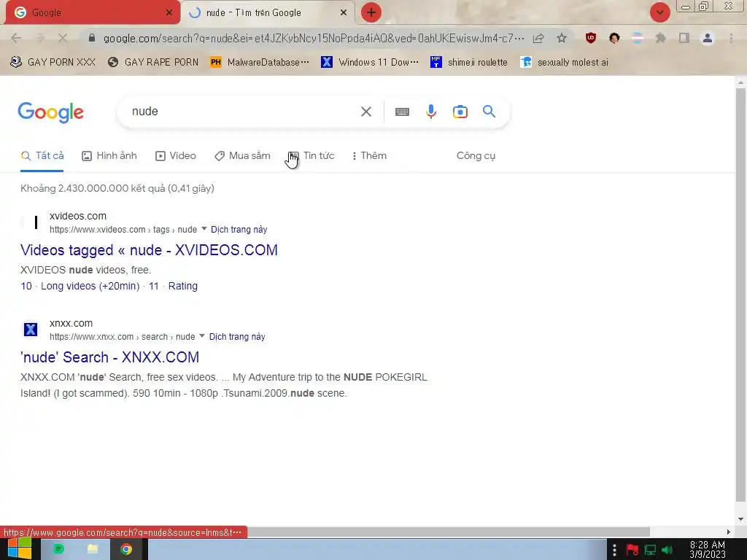This screenshot has height=560, width=747.
Task: Open the Công cụ tools options
Action: point(476,156)
